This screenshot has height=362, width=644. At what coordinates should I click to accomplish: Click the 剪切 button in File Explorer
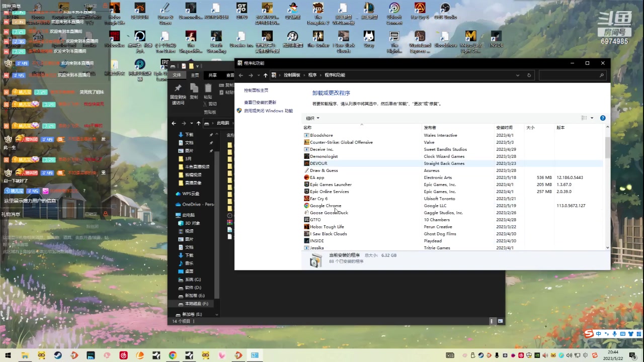pos(211,104)
